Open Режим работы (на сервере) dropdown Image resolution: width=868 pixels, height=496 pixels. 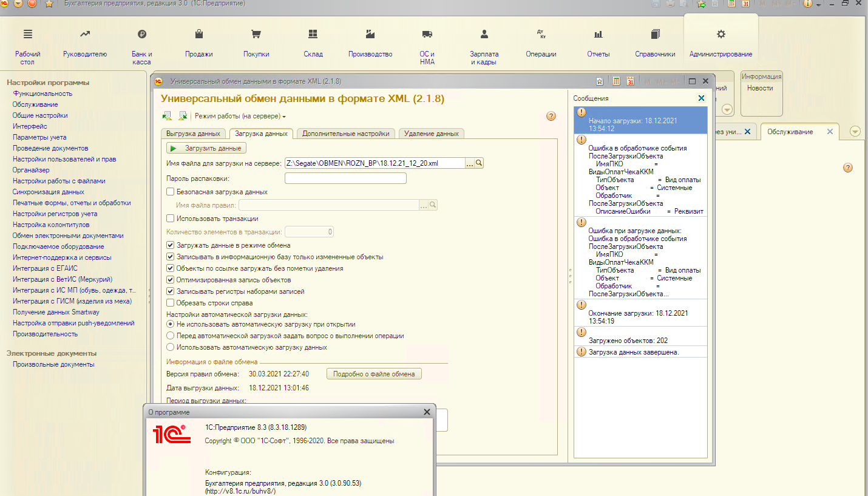click(x=240, y=116)
